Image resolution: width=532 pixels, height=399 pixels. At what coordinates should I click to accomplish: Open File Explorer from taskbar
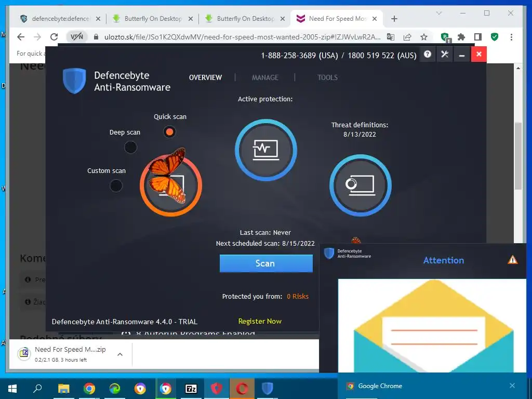pos(63,389)
